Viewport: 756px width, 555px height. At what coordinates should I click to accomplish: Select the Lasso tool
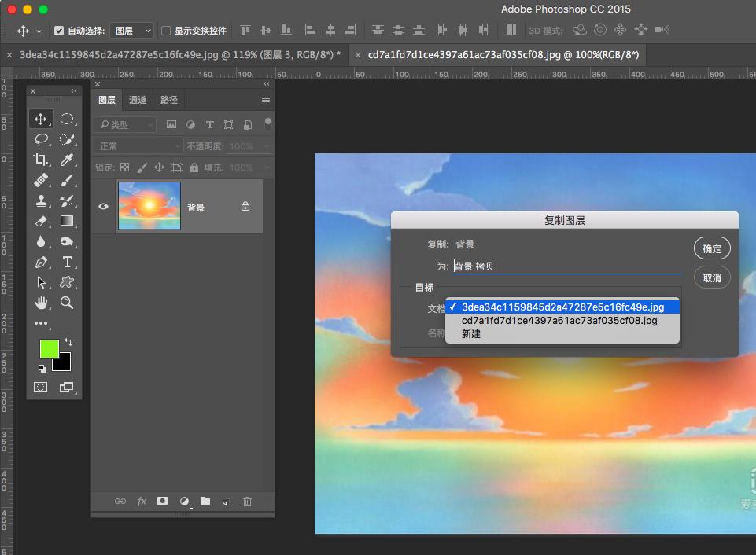coord(41,139)
